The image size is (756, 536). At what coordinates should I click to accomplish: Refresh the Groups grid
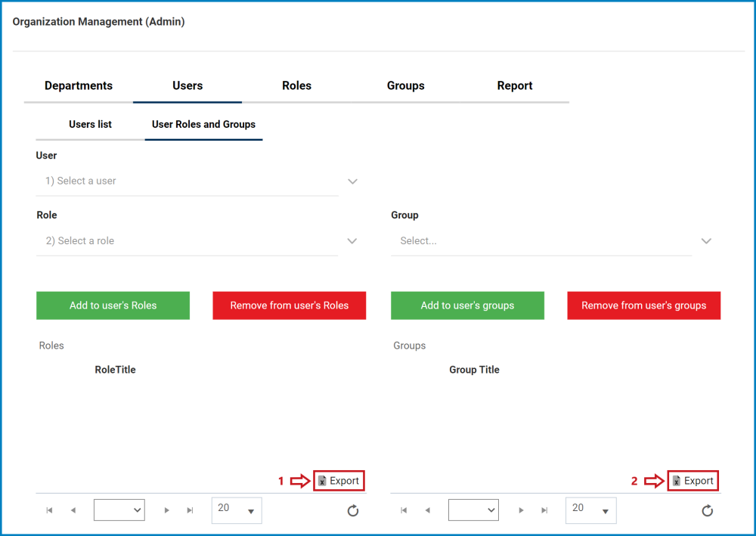pos(708,510)
